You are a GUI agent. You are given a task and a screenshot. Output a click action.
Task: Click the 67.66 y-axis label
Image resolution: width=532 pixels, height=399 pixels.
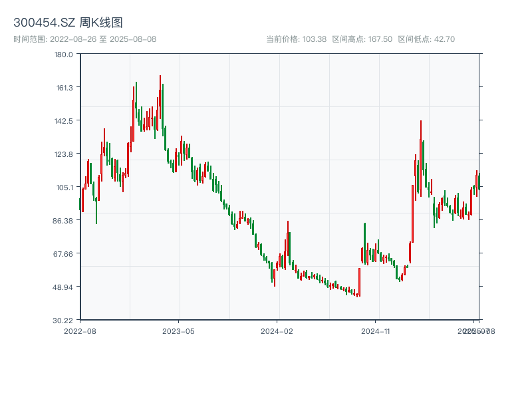[x=63, y=254]
